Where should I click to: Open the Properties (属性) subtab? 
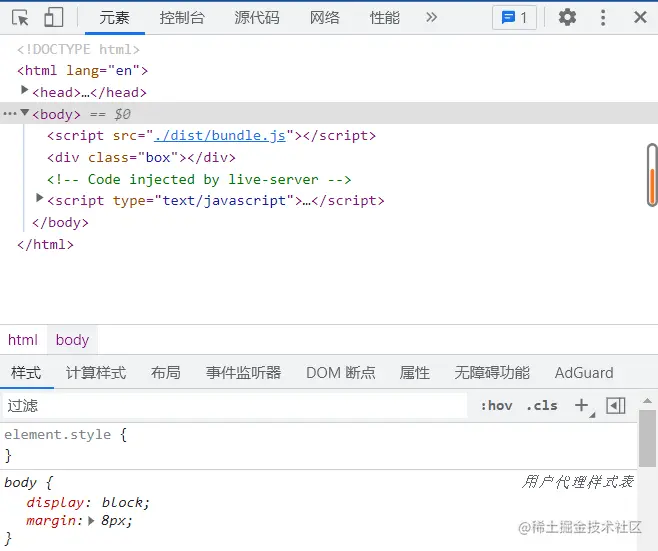pos(415,373)
